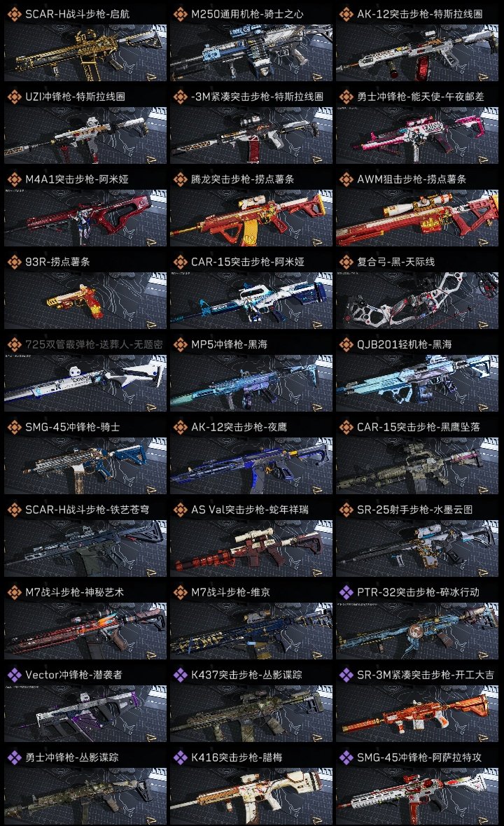Click the orange rarity icon beside MP5冲锋枪-黑海
504x826 pixels.
coord(180,344)
